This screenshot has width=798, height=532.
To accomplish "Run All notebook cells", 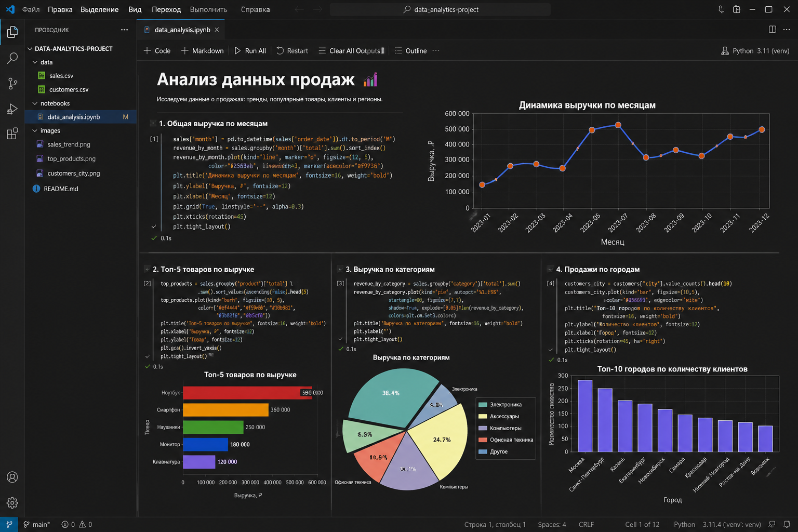I will [250, 50].
